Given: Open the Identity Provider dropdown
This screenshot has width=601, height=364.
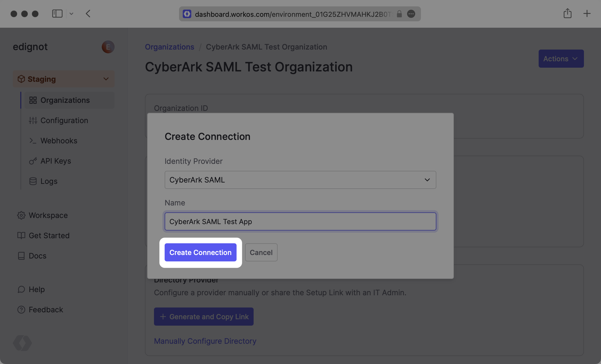Looking at the screenshot, I should (x=300, y=180).
